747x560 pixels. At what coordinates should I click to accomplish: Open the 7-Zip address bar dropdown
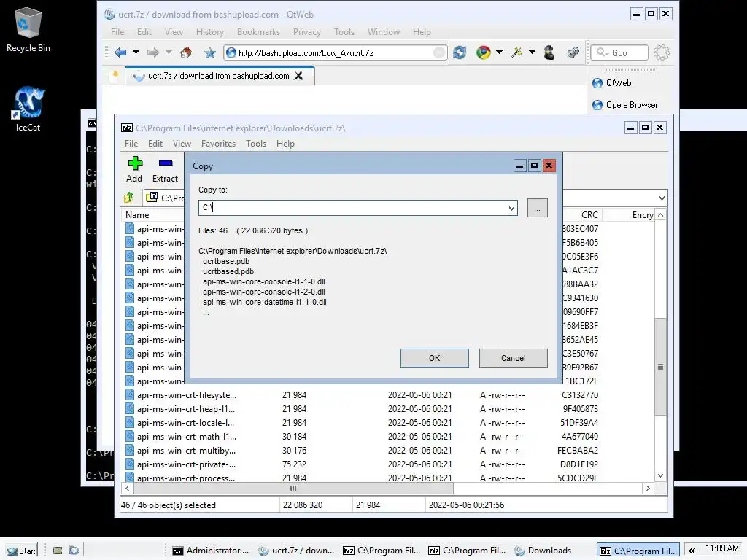[662, 198]
